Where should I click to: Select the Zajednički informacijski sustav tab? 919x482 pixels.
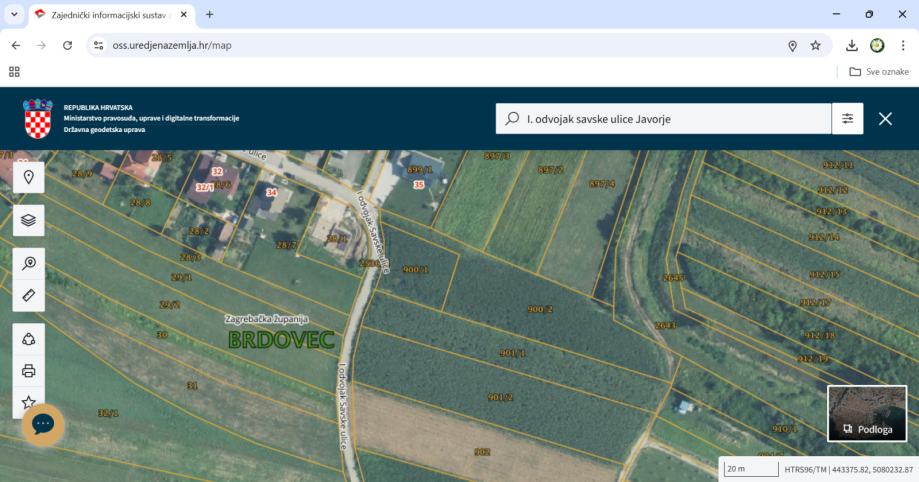[x=111, y=15]
